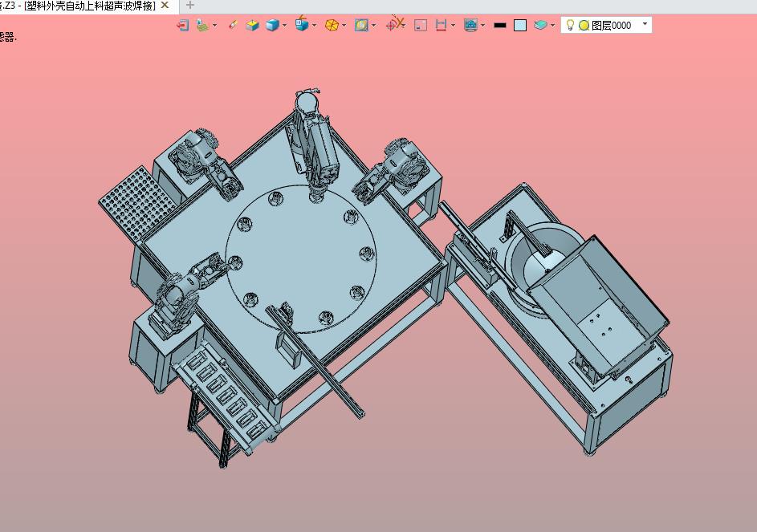The width and height of the screenshot is (757, 532).
Task: Click the light blue face color swatch
Action: [520, 25]
